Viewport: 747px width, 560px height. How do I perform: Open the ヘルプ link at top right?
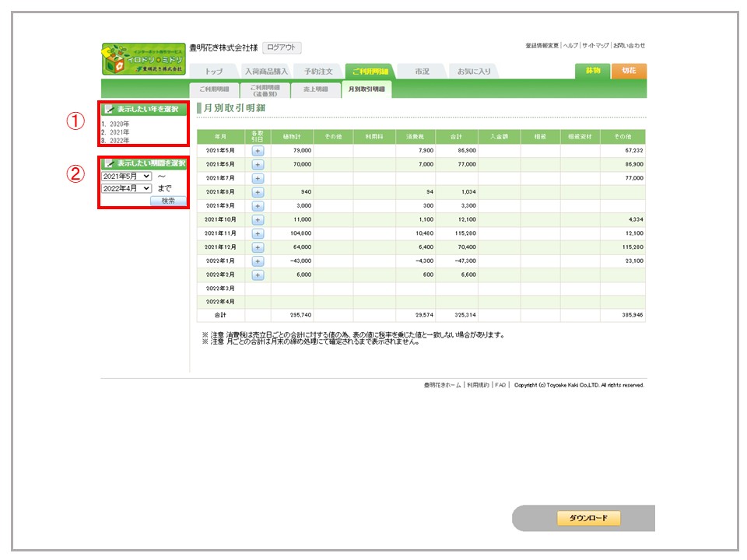point(570,45)
